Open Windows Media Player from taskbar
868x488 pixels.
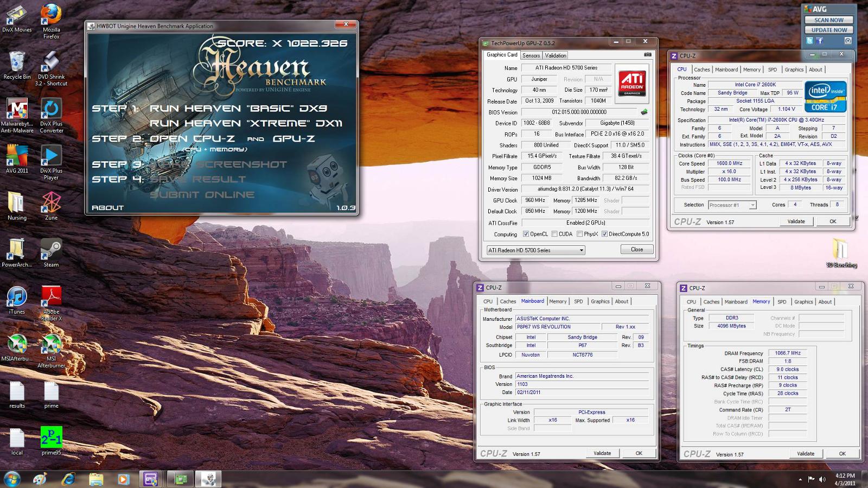point(124,479)
